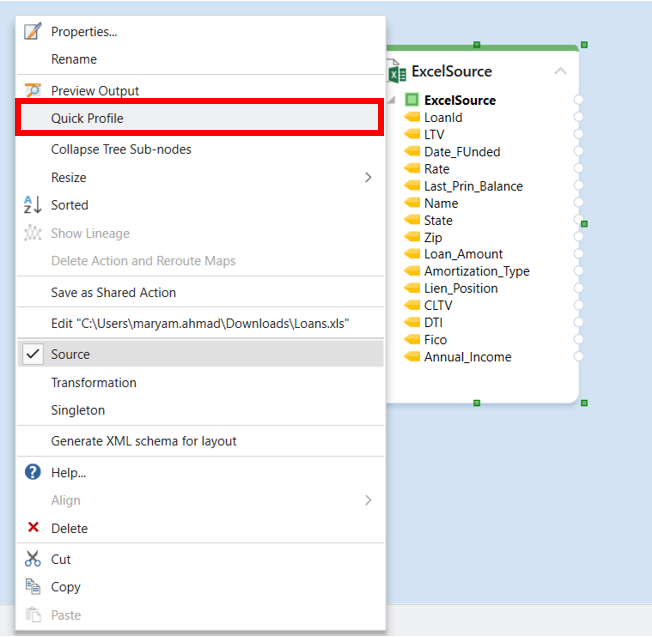Click Generate XML schema for layout
Screen dimensions: 652x637
(x=143, y=441)
